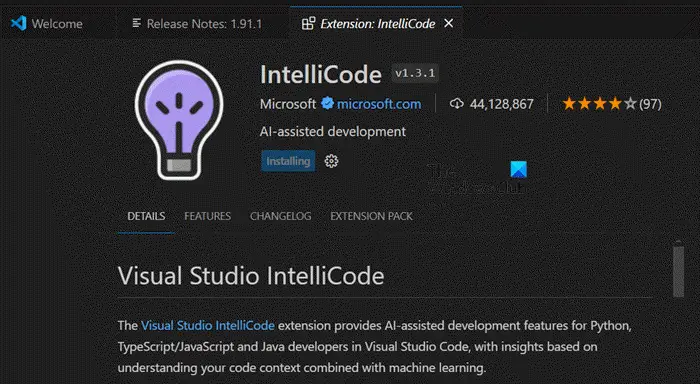This screenshot has height=384, width=700.
Task: Open the CHANGELOG tab
Action: 280,216
